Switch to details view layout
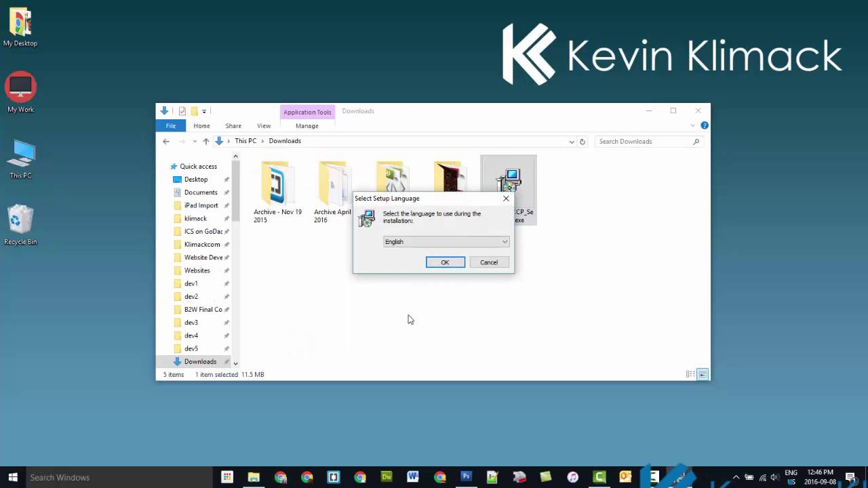Screen dimensions: 868x488 690,374
